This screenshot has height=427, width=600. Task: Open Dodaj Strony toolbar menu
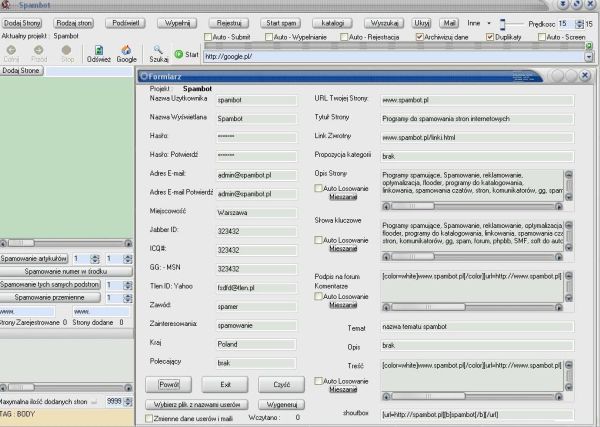pyautogui.click(x=22, y=23)
